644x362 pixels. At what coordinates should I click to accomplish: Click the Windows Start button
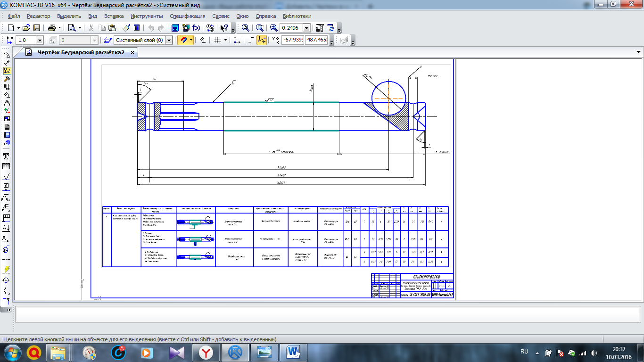[11, 352]
